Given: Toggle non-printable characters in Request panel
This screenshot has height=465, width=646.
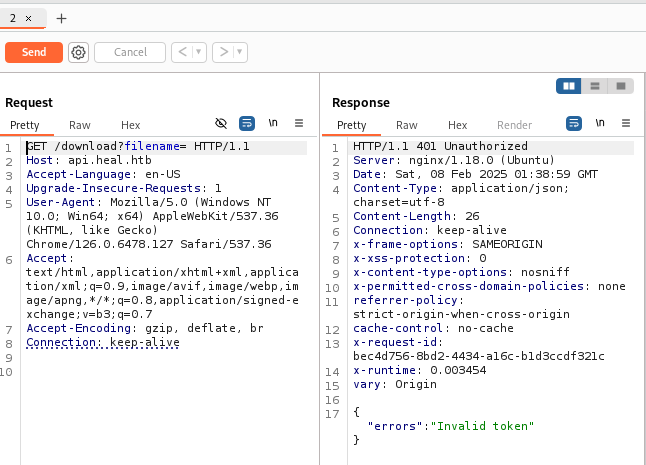Looking at the screenshot, I should coord(273,123).
